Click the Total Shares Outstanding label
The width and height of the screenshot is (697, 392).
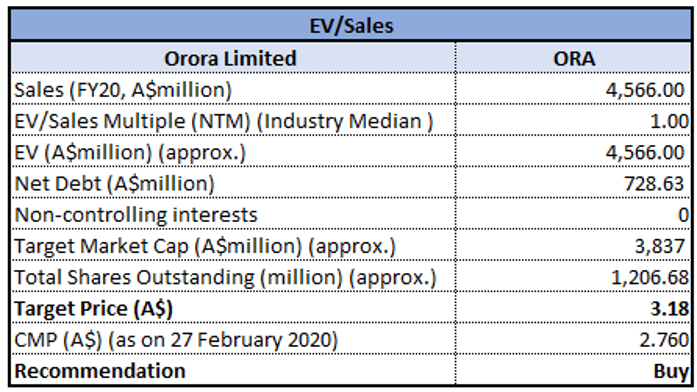(225, 277)
